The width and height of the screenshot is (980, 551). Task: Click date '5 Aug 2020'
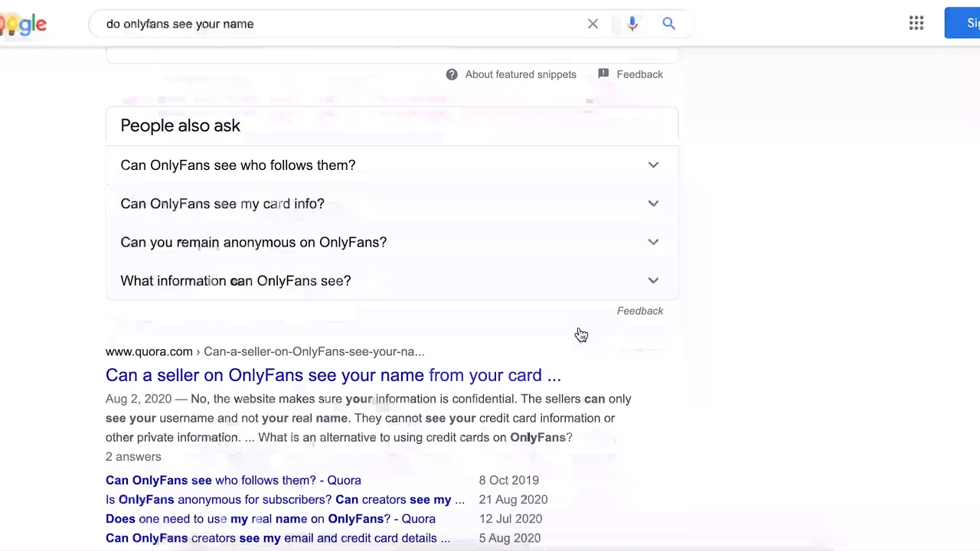coord(510,538)
